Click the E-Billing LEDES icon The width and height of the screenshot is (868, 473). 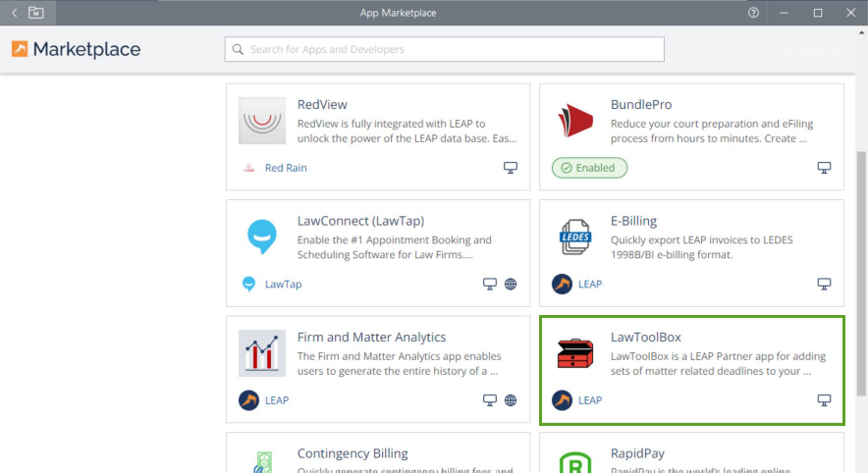(574, 237)
